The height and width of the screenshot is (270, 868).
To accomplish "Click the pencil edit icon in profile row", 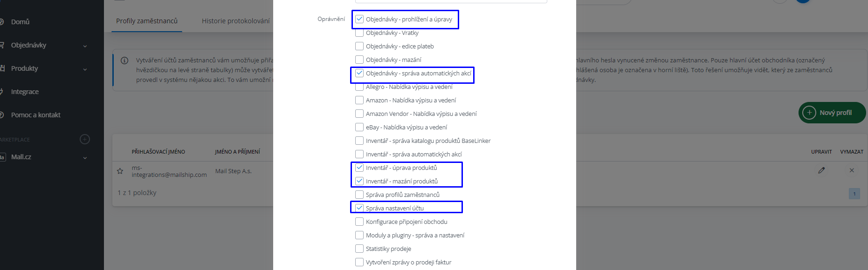I will coord(821,170).
